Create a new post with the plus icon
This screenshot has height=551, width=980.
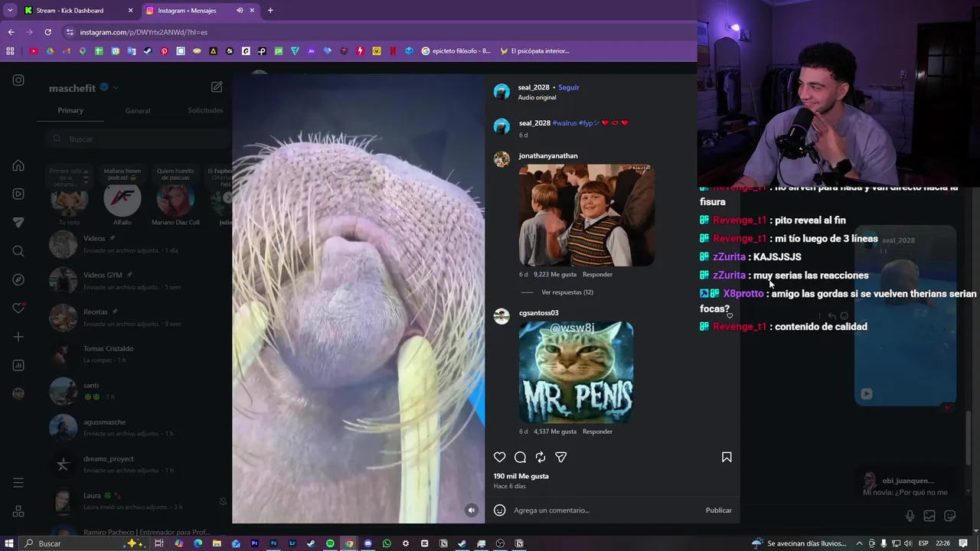tap(18, 337)
